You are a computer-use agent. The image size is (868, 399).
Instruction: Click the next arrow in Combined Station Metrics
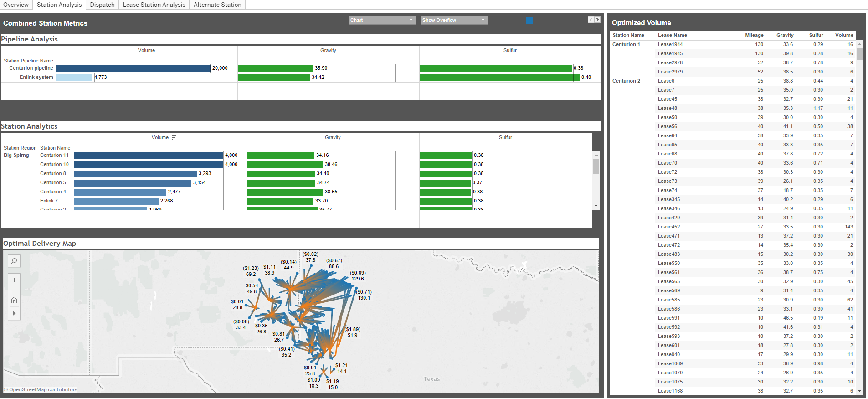[x=597, y=20]
